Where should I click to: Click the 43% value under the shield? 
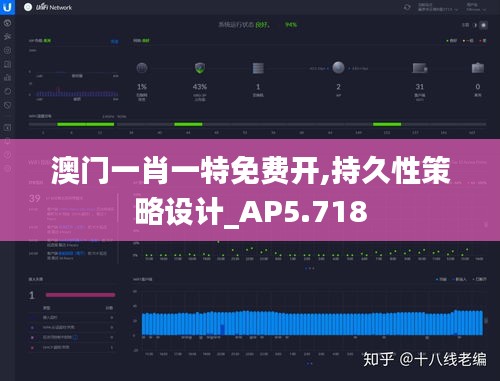[x=200, y=87]
